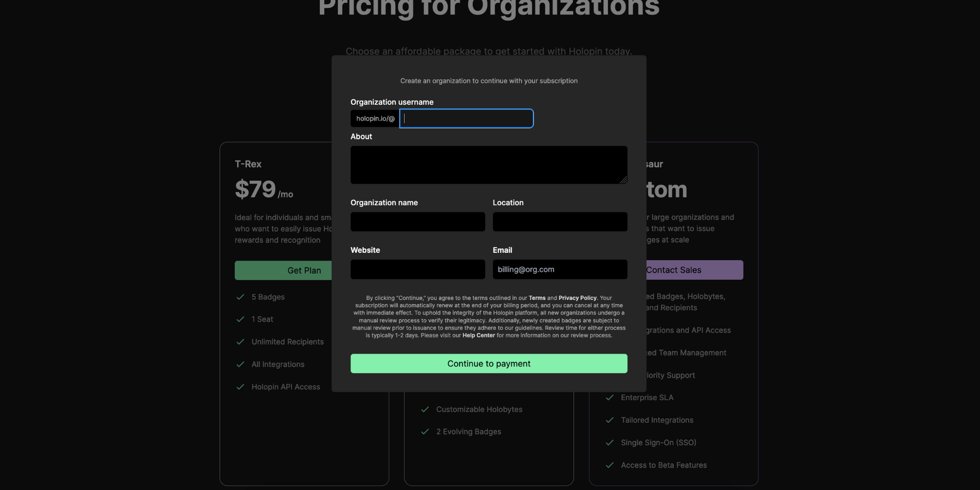The height and width of the screenshot is (490, 980).
Task: Click the Organization username label
Action: (x=392, y=102)
